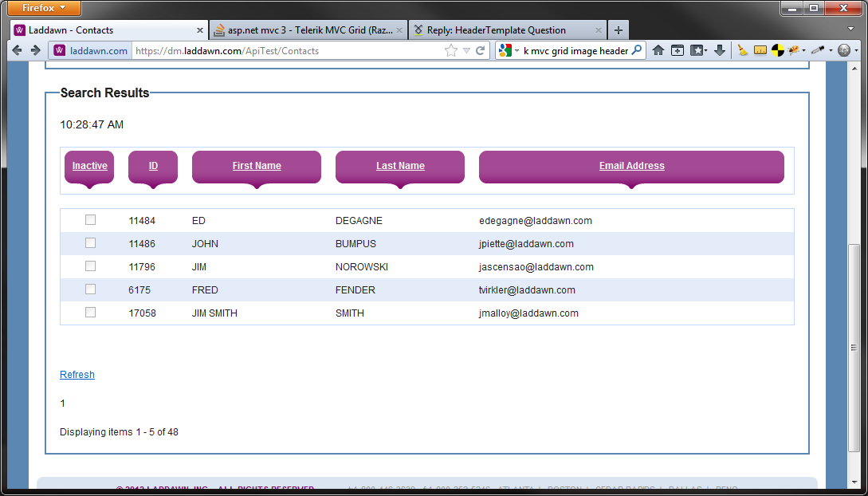Go back using the back arrow

coord(18,51)
